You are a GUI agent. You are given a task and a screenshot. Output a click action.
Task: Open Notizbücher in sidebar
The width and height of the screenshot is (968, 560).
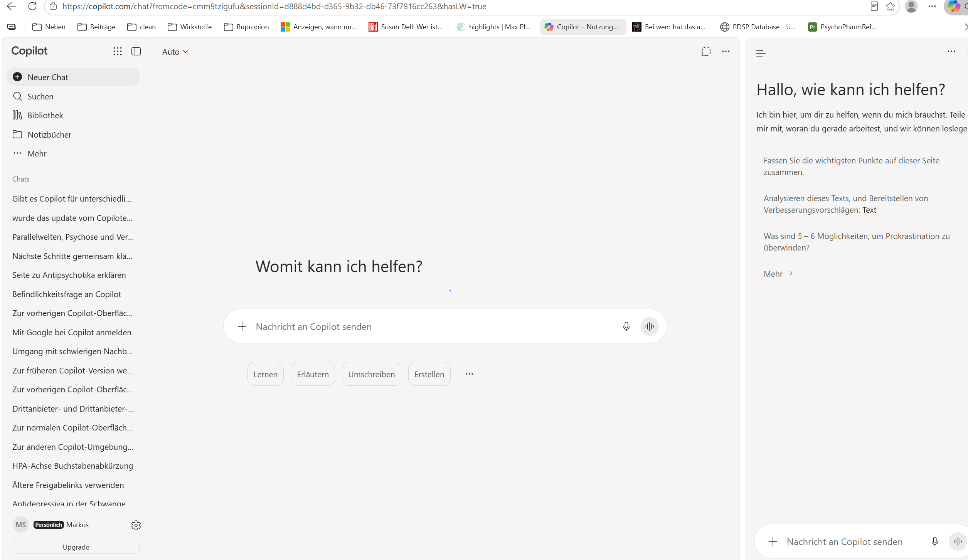pyautogui.click(x=73, y=135)
